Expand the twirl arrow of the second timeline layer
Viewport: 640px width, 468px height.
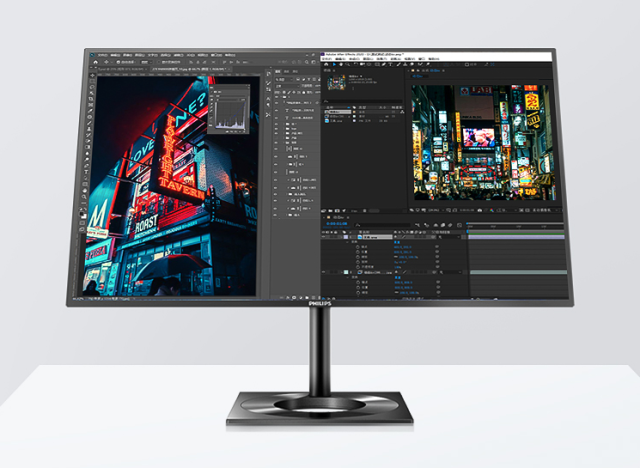(x=342, y=272)
